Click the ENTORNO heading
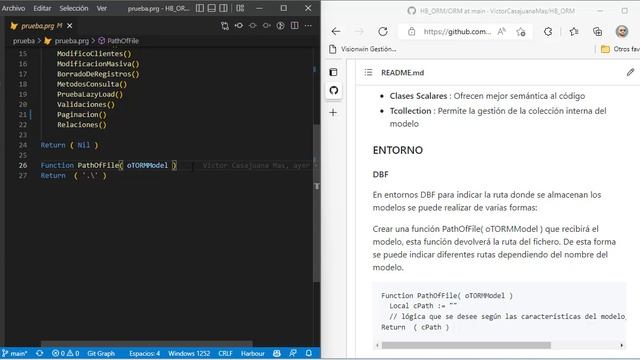 point(398,150)
